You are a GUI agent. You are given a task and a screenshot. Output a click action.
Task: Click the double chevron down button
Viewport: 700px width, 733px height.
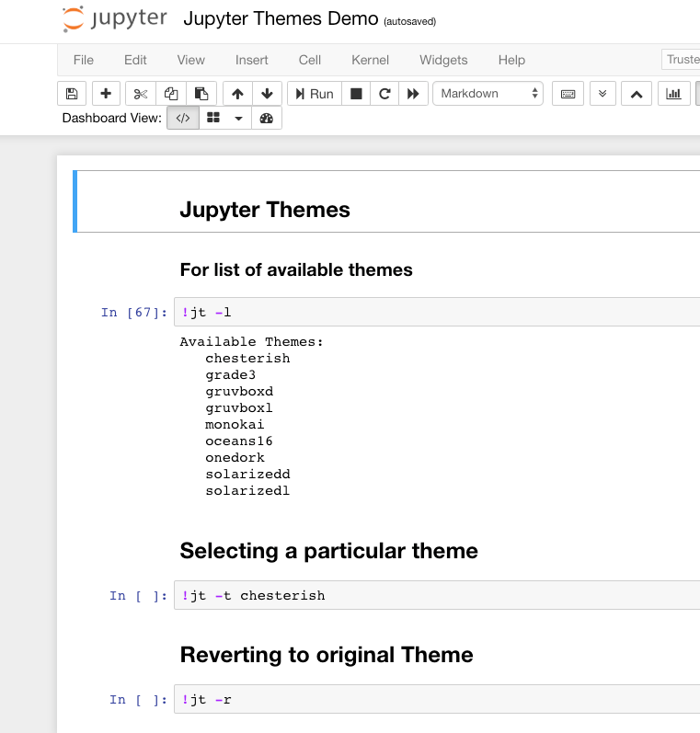pos(602,94)
